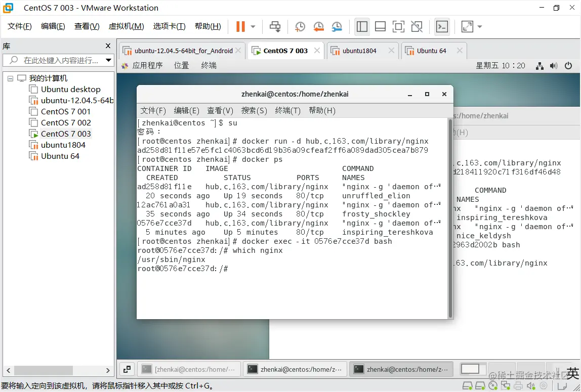Collapse the 我的计算机 tree node
The image size is (581, 392).
pyautogui.click(x=10, y=78)
